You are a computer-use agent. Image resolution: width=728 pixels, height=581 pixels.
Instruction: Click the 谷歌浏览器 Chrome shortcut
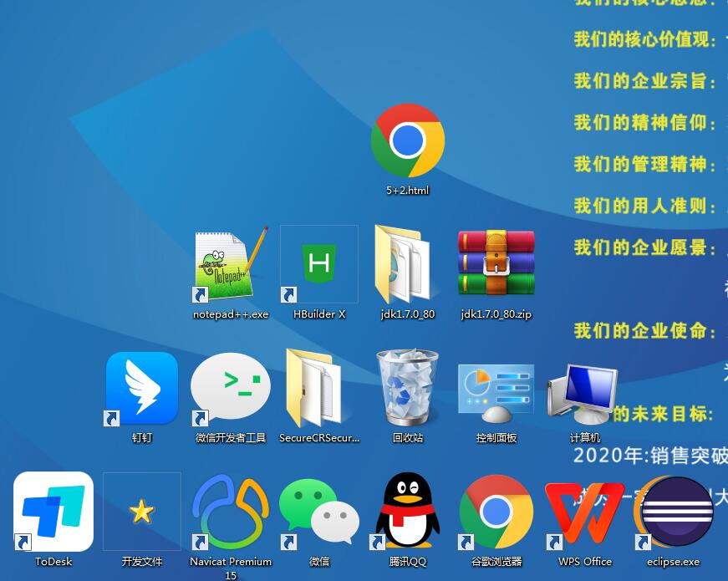click(x=496, y=512)
